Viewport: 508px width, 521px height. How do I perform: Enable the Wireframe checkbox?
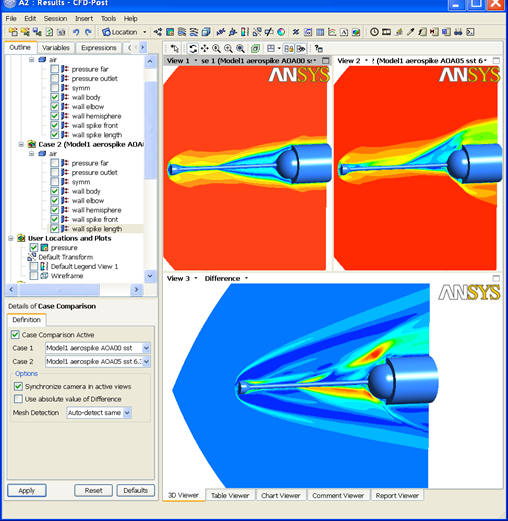pyautogui.click(x=33, y=276)
